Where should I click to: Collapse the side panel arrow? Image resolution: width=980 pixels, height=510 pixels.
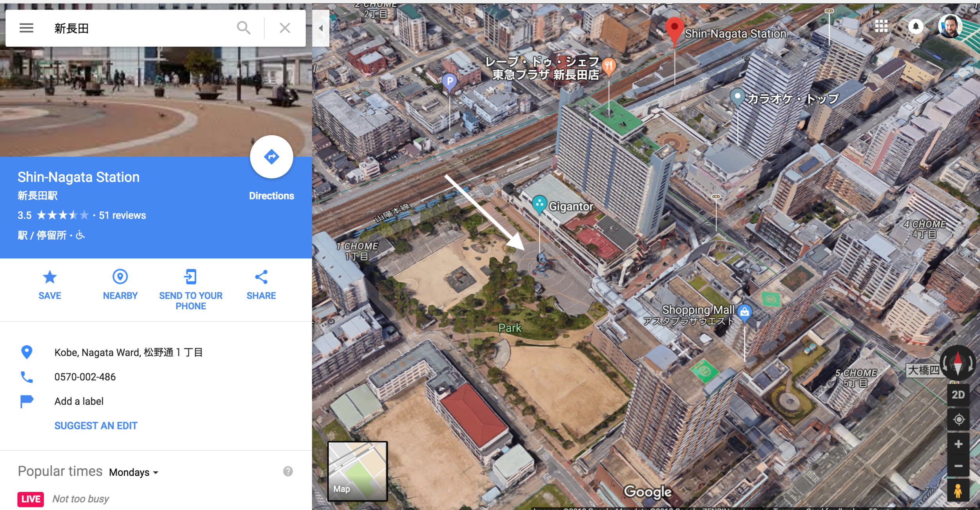point(321,28)
